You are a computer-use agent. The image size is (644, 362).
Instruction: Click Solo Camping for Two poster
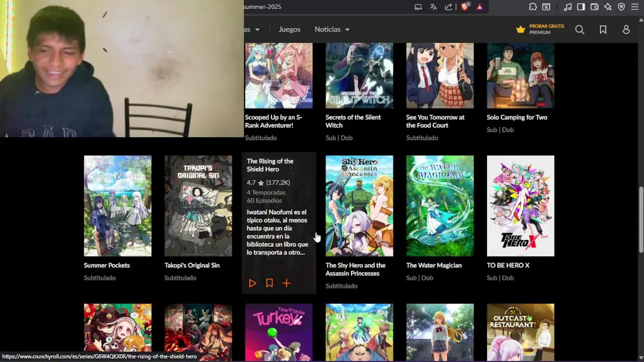[x=520, y=75]
